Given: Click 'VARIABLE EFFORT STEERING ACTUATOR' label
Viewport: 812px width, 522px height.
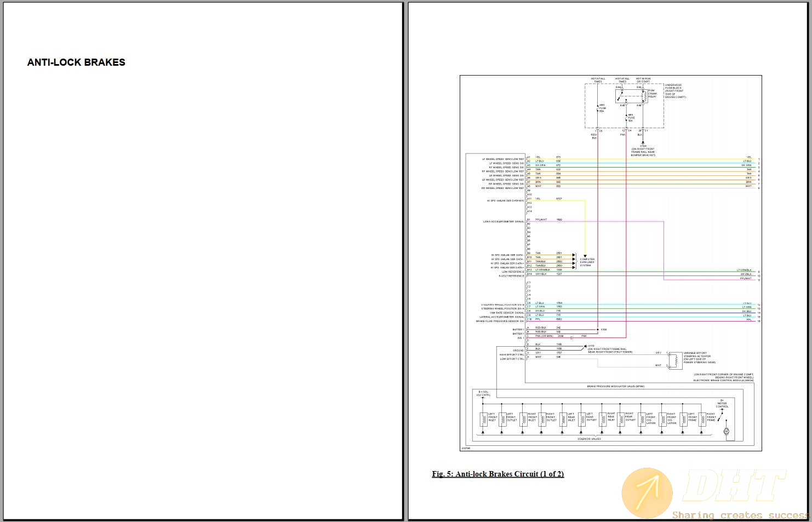Looking at the screenshot, I should (699, 358).
